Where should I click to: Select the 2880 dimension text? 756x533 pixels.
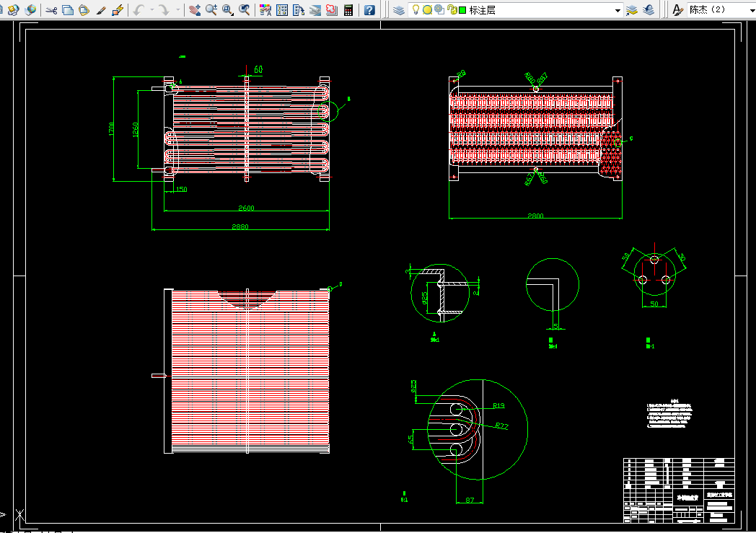tap(240, 226)
